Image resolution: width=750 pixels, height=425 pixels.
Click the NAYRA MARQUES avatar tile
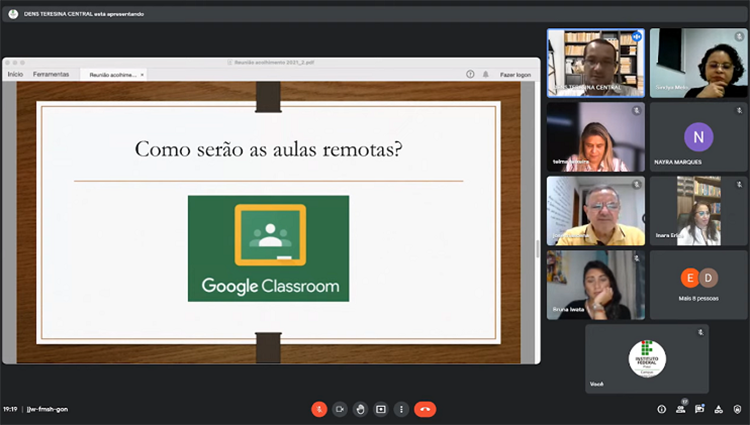[698, 137]
